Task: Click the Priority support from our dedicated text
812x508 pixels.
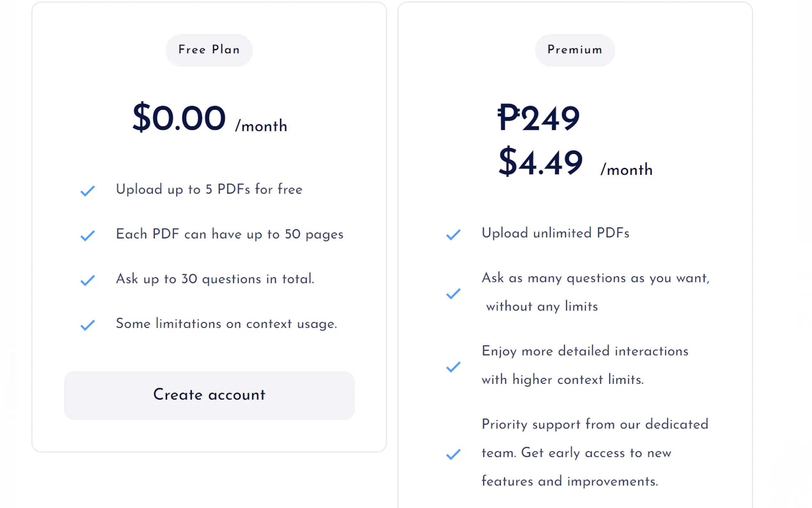Action: point(595,424)
